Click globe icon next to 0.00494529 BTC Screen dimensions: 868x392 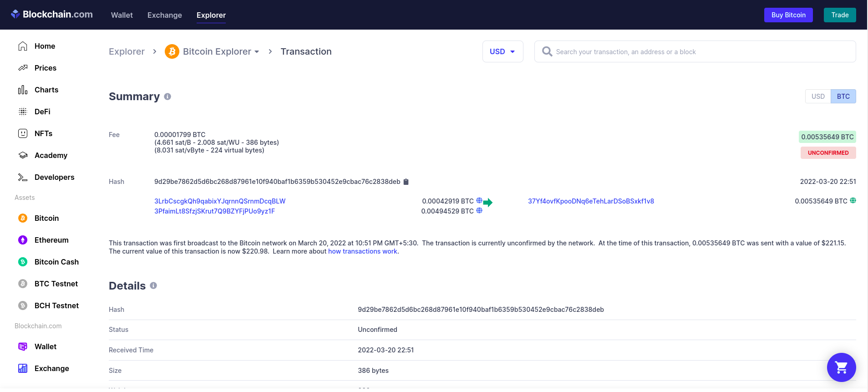tap(479, 210)
